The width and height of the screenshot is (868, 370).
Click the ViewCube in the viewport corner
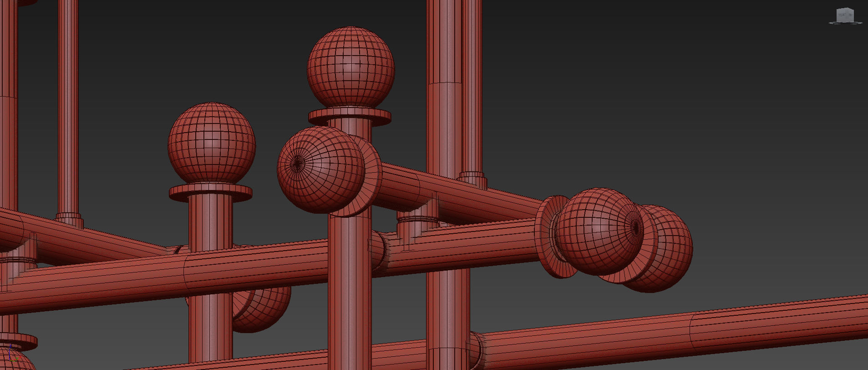[x=845, y=15]
